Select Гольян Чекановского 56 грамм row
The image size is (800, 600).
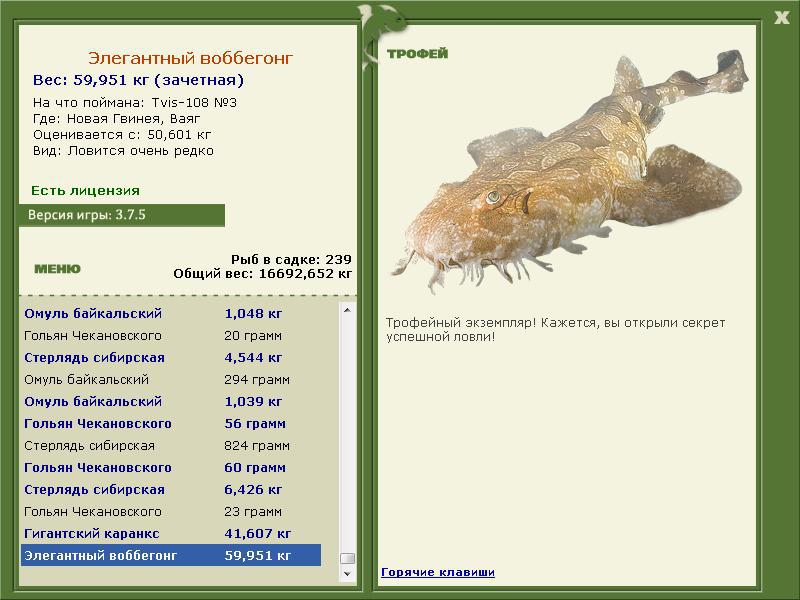[171, 423]
